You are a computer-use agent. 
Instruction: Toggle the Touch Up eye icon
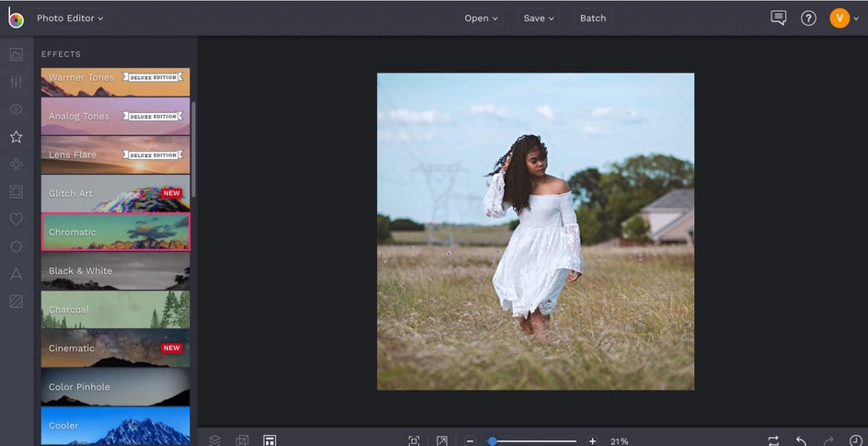16,109
